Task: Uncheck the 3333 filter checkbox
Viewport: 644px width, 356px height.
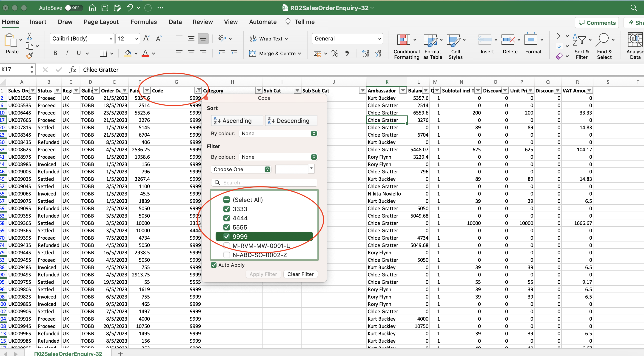Action: (226, 209)
